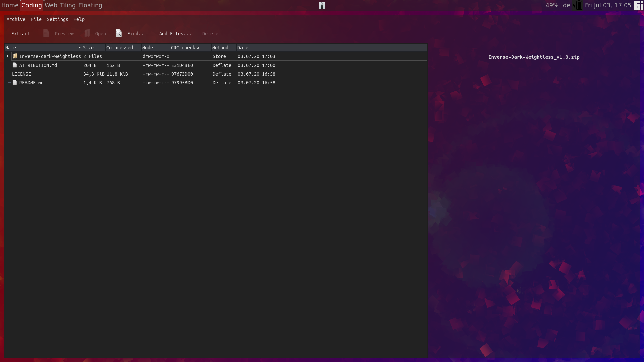Click the battery indicator icon
This screenshot has height=362, width=644.
click(579, 5)
